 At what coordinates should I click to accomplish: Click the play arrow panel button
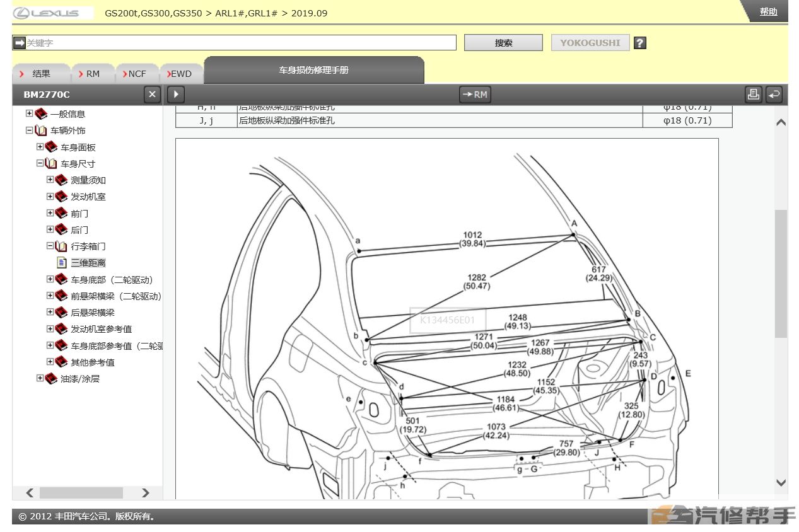[175, 95]
